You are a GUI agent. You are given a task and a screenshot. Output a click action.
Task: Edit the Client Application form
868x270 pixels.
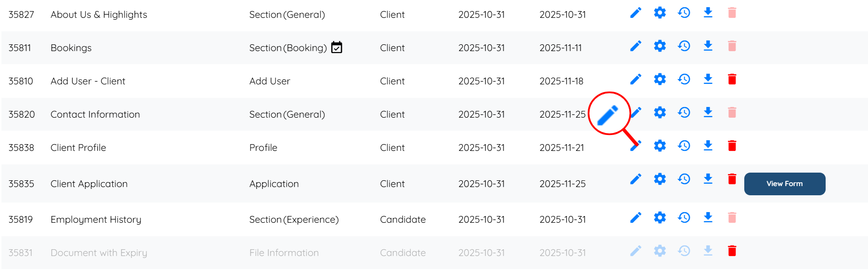[635, 179]
